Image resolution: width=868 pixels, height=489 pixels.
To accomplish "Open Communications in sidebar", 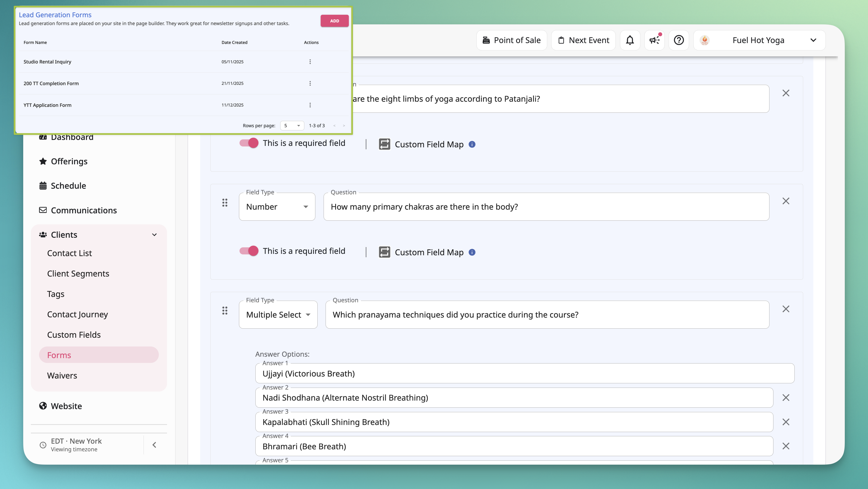I will tap(84, 210).
